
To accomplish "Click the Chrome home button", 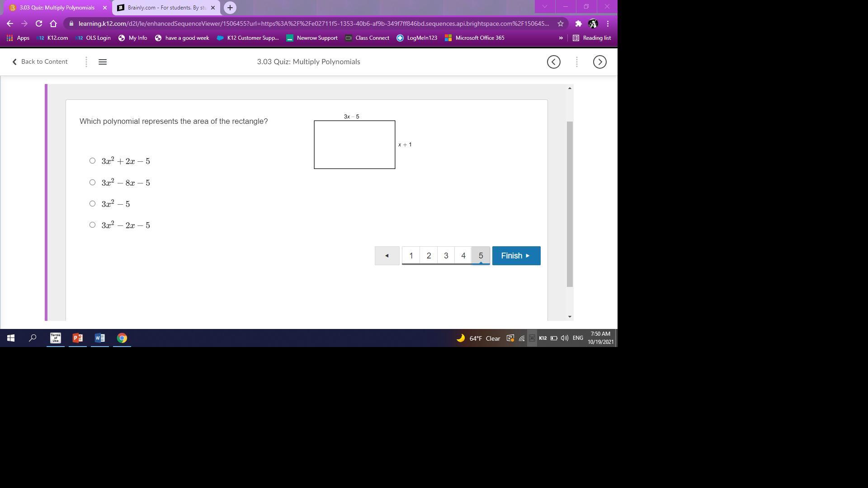I will tap(53, 23).
